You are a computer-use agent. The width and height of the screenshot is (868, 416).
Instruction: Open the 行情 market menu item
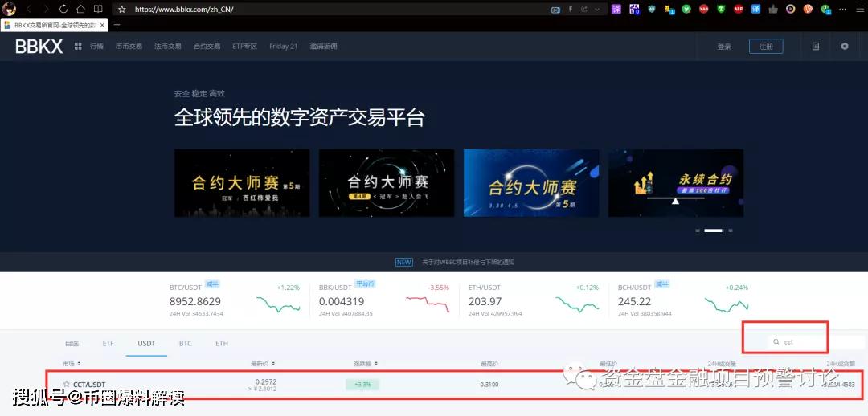tap(97, 47)
